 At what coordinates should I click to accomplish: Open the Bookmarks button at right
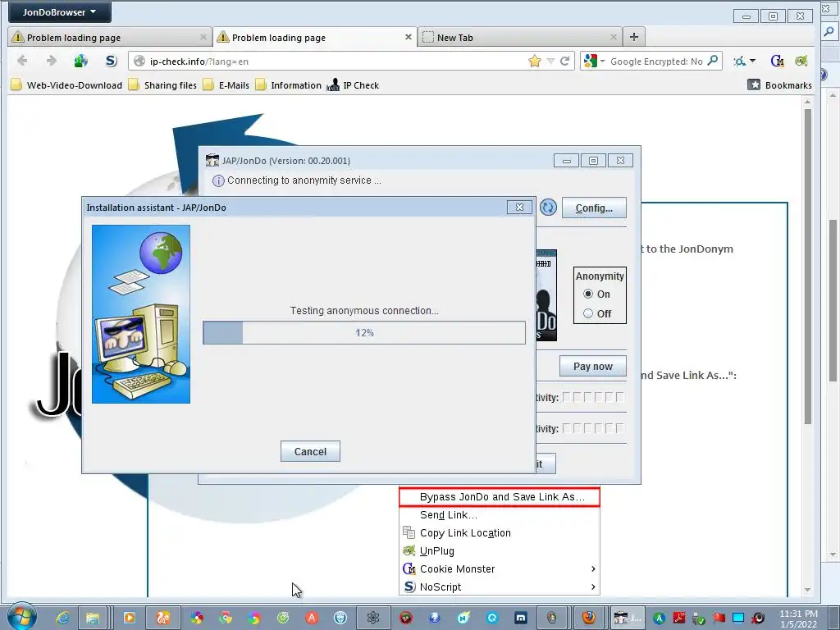[x=779, y=85]
